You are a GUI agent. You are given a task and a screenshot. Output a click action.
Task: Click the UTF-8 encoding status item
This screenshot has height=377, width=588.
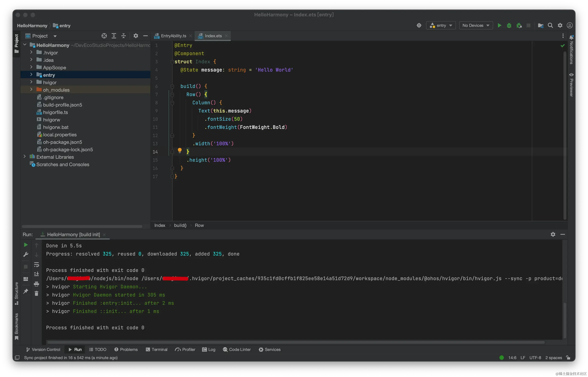coord(535,358)
